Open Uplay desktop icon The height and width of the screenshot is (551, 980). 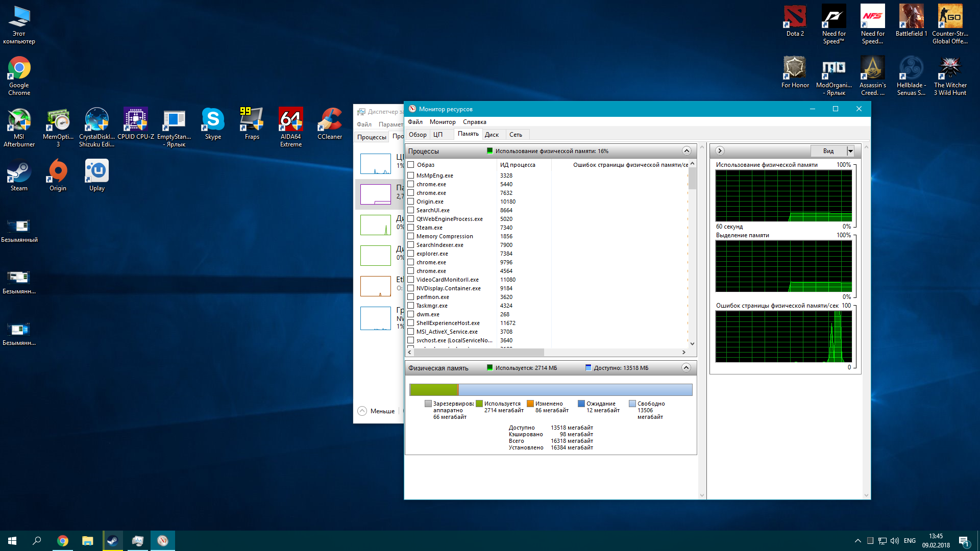pos(96,176)
